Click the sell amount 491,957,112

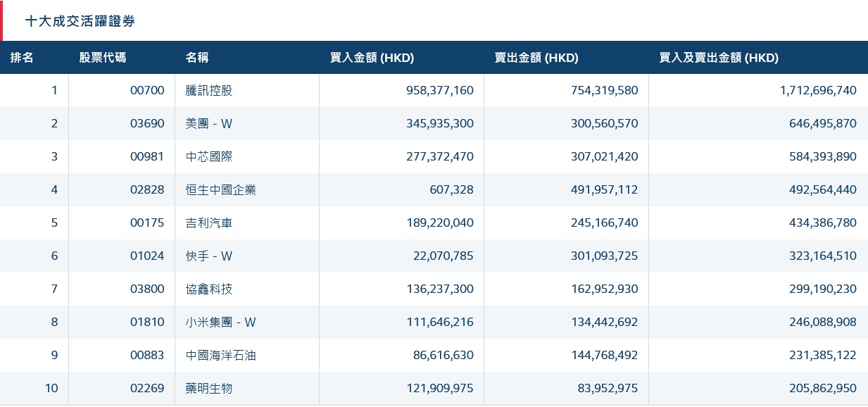605,189
